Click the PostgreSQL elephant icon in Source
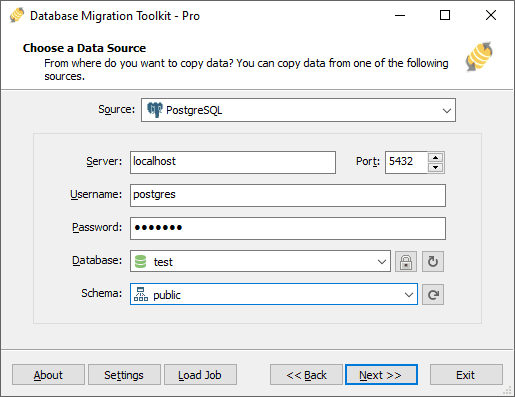515x397 pixels. pyautogui.click(x=155, y=110)
